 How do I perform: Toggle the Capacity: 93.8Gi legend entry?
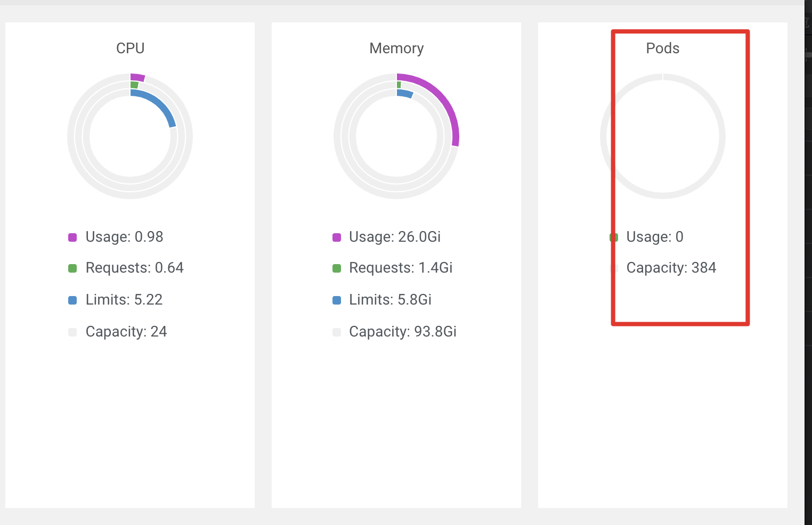point(402,332)
